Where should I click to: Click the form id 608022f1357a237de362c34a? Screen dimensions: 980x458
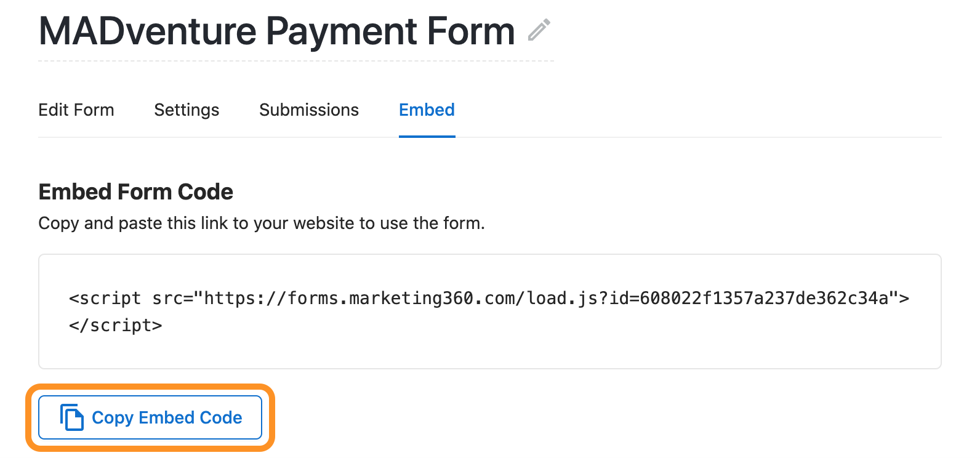[x=764, y=299]
